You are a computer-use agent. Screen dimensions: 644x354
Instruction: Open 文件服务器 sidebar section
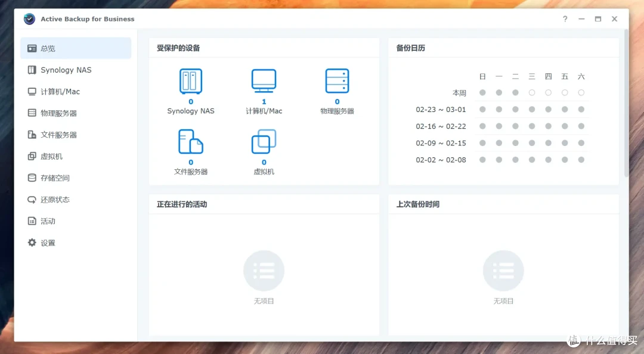[76, 135]
